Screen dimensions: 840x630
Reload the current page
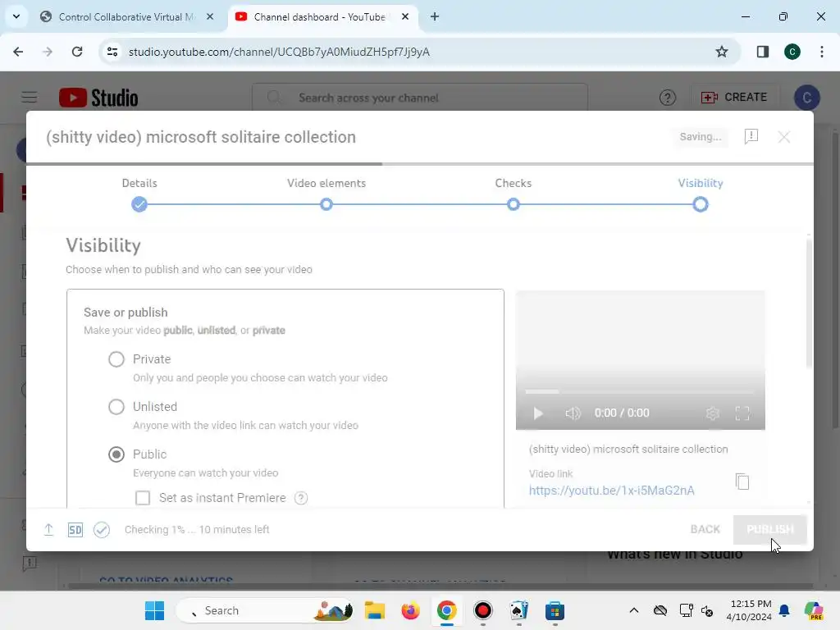(x=77, y=52)
